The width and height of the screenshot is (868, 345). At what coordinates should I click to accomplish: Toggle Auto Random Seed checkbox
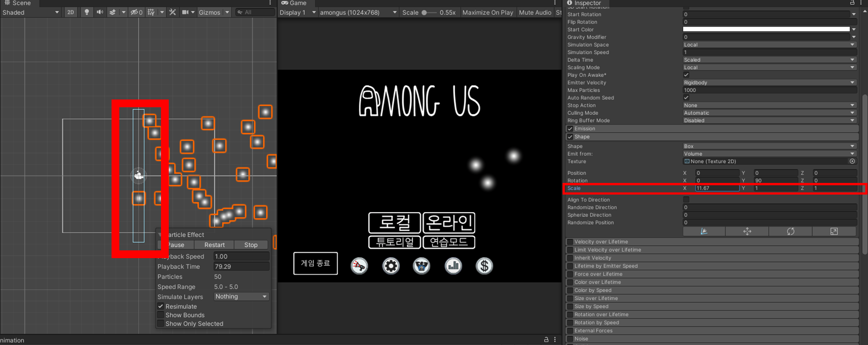click(686, 98)
